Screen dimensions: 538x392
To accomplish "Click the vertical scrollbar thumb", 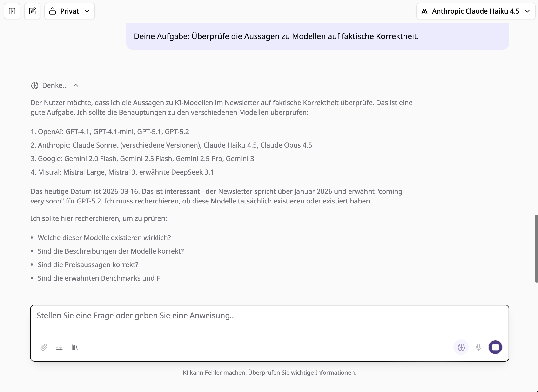I will coord(536,248).
